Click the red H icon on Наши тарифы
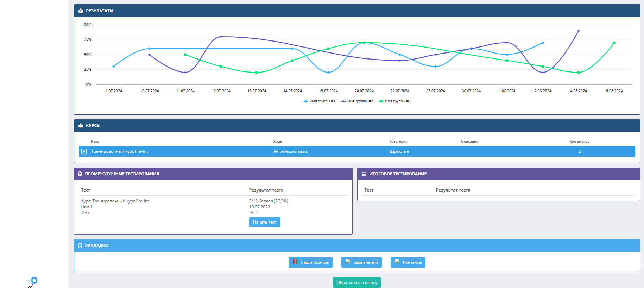Viewport: 644px width, 288px height. click(295, 262)
